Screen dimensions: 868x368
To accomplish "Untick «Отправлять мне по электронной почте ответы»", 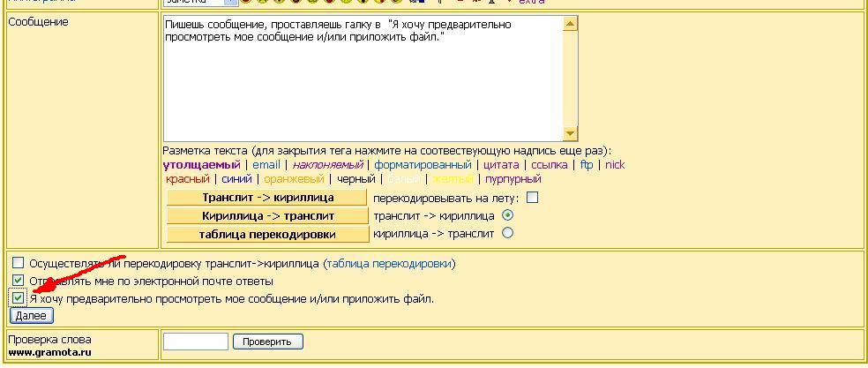I will coord(19,281).
